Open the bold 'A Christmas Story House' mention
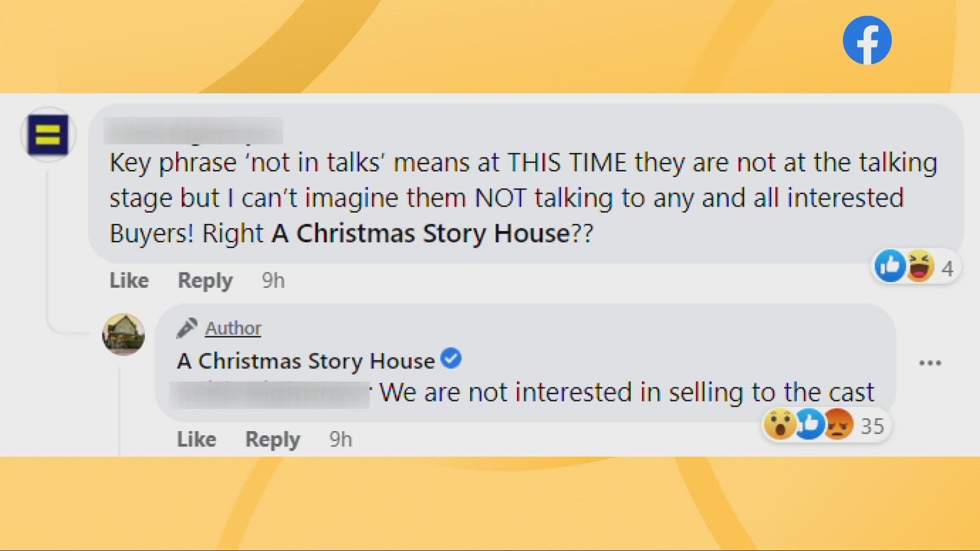The width and height of the screenshot is (980, 551). tap(421, 234)
